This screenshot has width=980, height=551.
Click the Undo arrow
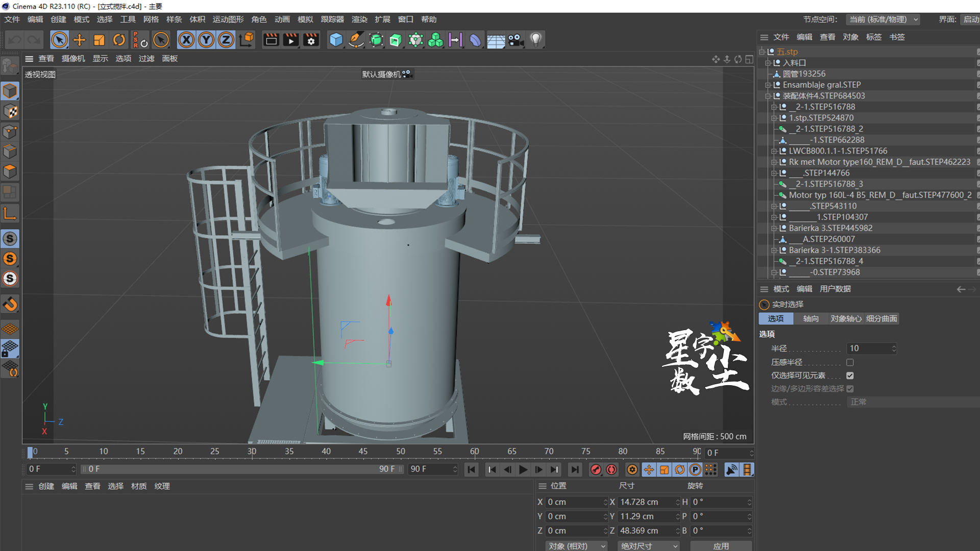click(15, 40)
